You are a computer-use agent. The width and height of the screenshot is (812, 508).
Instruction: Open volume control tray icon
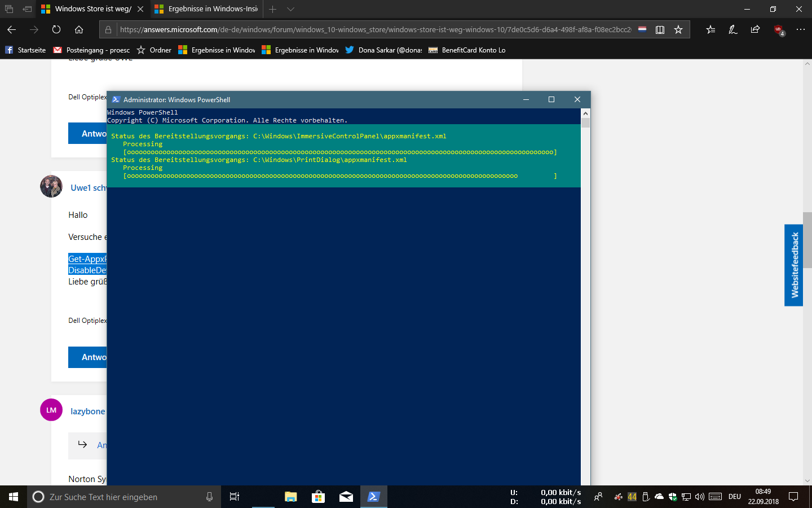pyautogui.click(x=700, y=497)
